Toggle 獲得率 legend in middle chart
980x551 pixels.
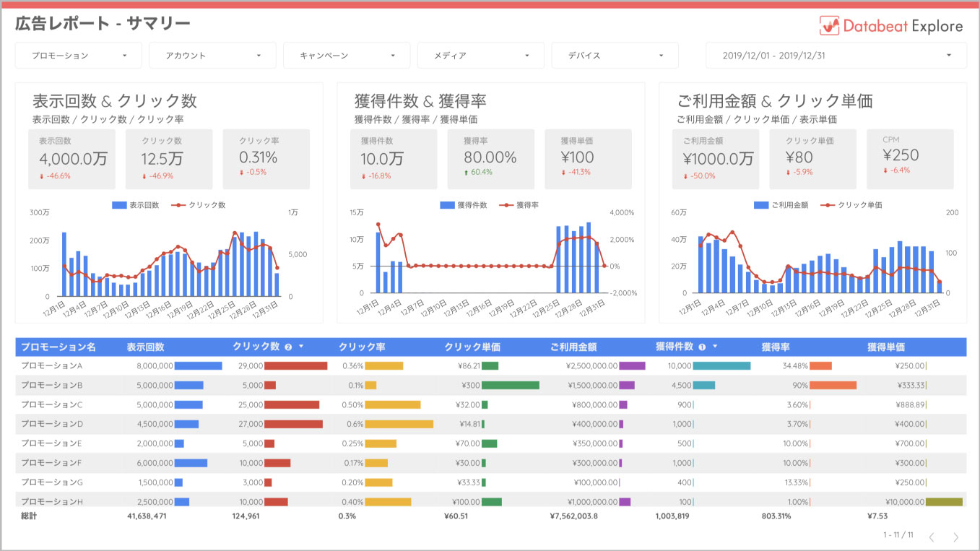click(x=519, y=205)
